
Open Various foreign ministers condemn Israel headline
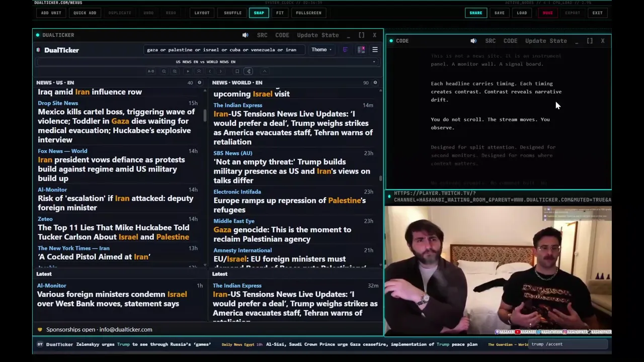click(x=112, y=299)
